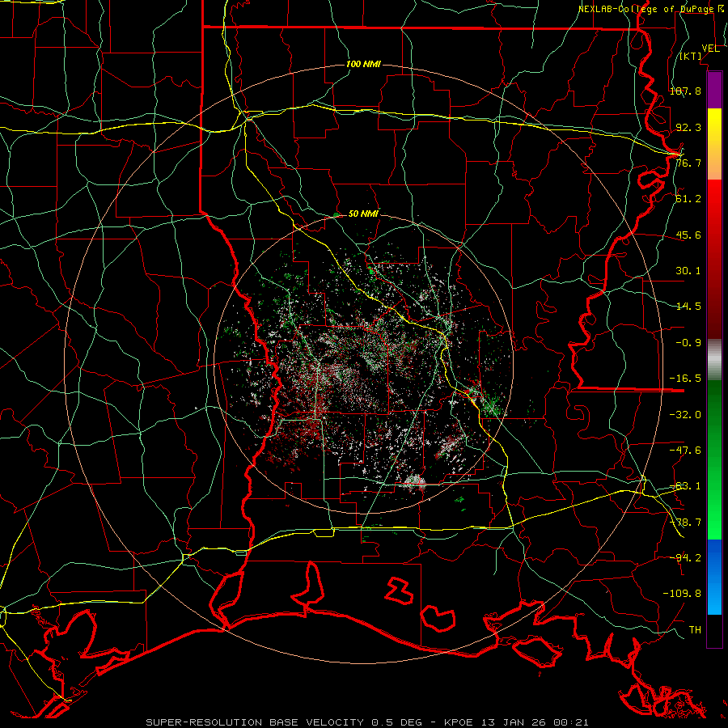728x728 pixels.
Task: Click the 50 NMI range ring label
Action: pos(363,214)
